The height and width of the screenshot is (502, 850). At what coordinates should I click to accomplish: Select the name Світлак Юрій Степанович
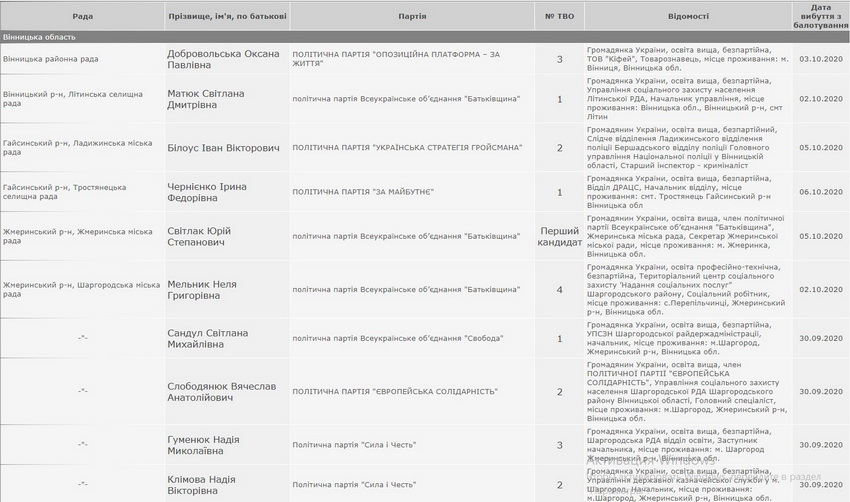198,236
